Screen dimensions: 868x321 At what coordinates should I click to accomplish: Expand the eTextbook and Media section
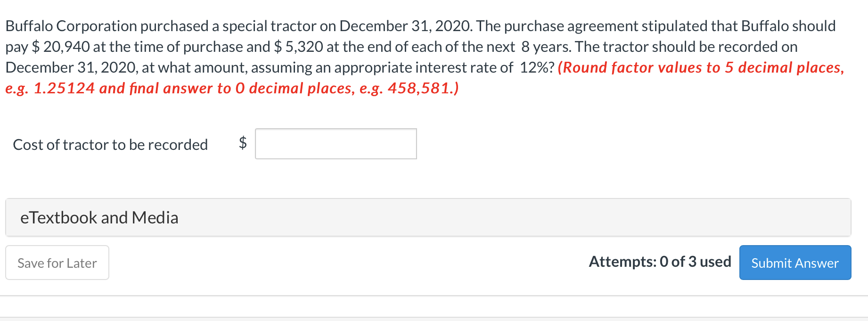(x=99, y=218)
